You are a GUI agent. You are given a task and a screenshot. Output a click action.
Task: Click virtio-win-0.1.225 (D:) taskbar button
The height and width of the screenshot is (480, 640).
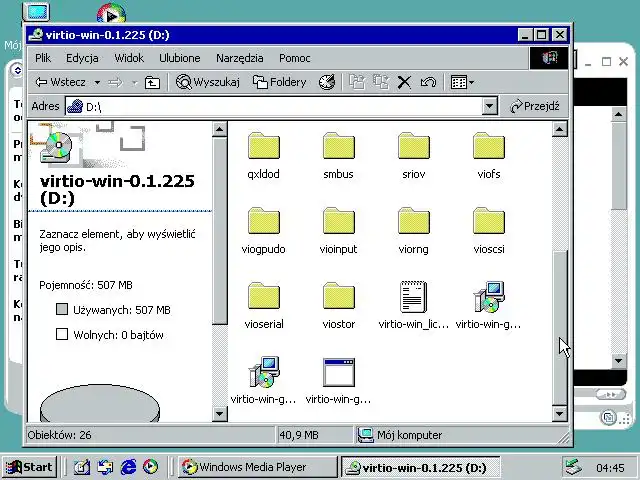(x=421, y=467)
